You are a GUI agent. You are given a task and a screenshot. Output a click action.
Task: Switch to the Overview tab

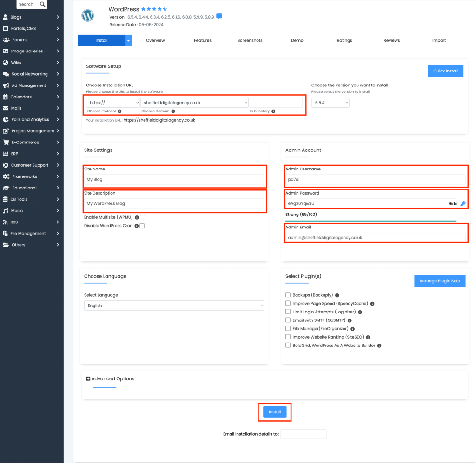tap(155, 40)
